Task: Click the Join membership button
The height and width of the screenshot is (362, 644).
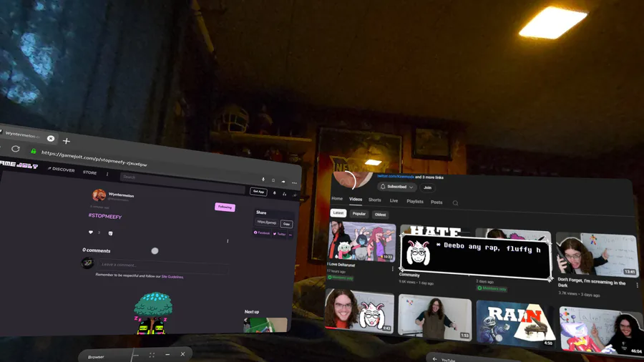Action: [428, 187]
